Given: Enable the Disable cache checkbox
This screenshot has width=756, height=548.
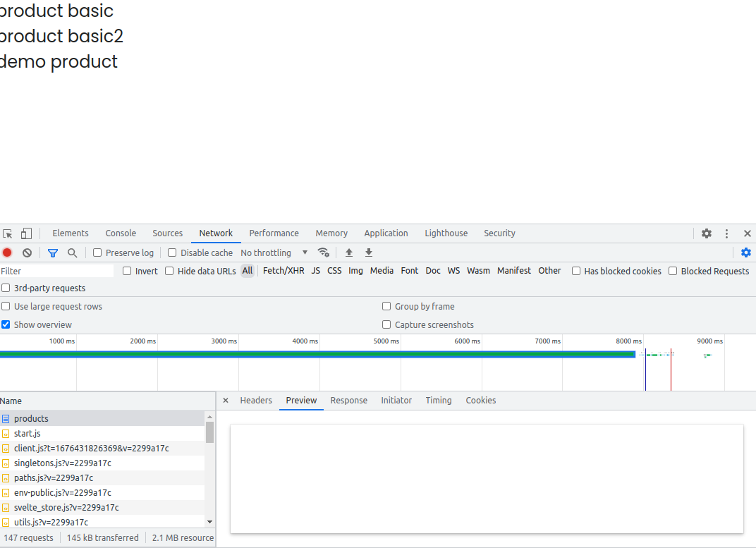Looking at the screenshot, I should [x=172, y=252].
